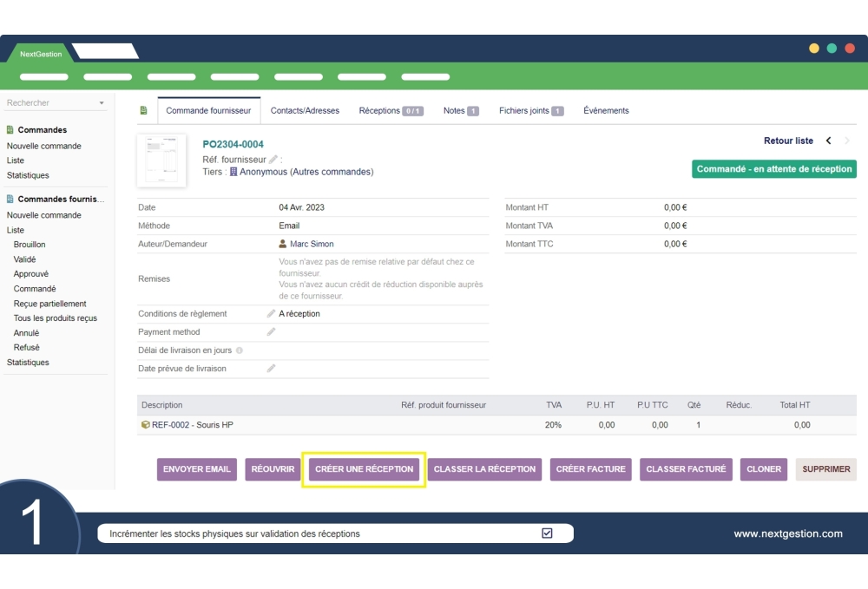Viewport: 868px width, 589px height.
Task: Open the Réceptions tab
Action: tap(391, 111)
